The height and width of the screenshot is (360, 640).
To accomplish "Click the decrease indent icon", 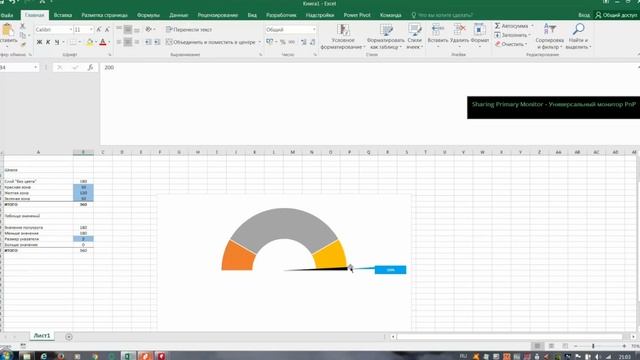I will (x=148, y=42).
